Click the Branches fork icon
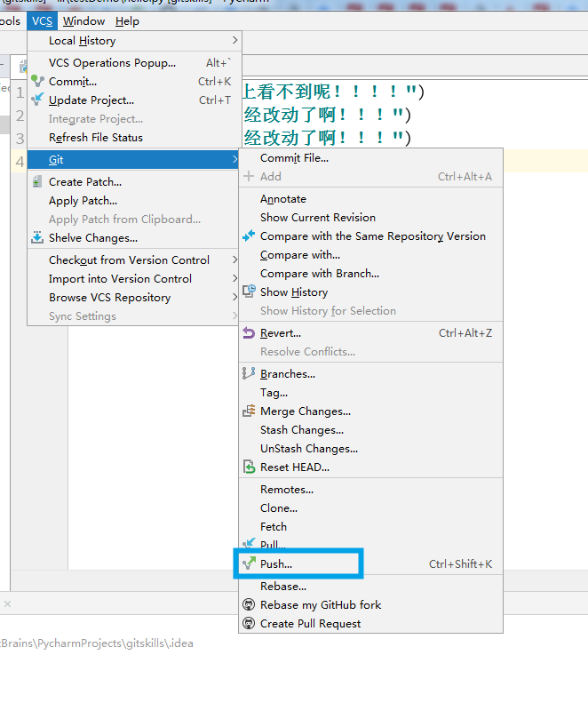This screenshot has width=588, height=711. [x=249, y=373]
